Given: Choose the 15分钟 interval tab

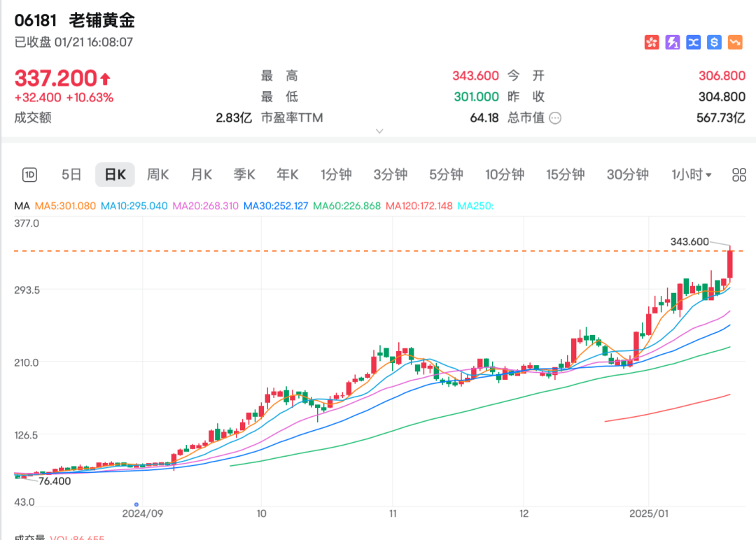Looking at the screenshot, I should point(565,175).
